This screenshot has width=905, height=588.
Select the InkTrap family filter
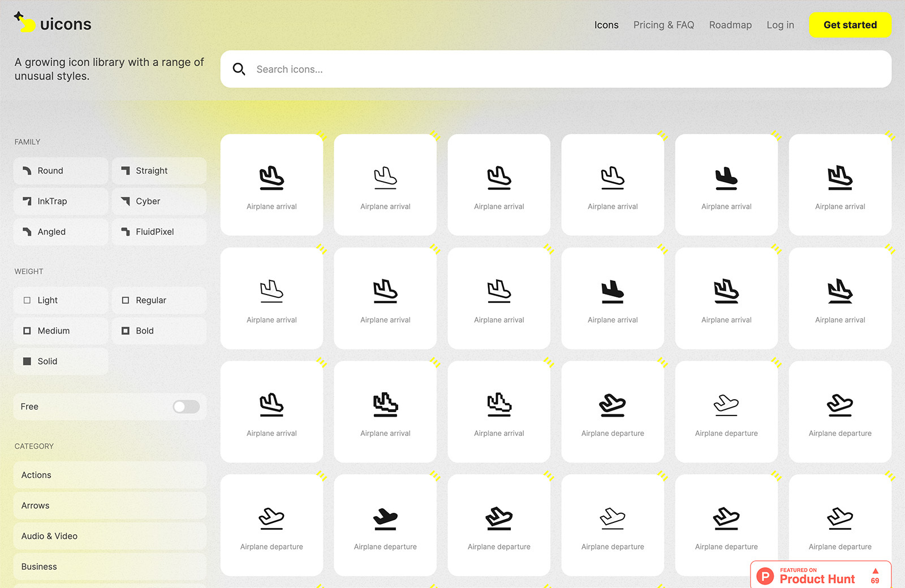coord(61,201)
